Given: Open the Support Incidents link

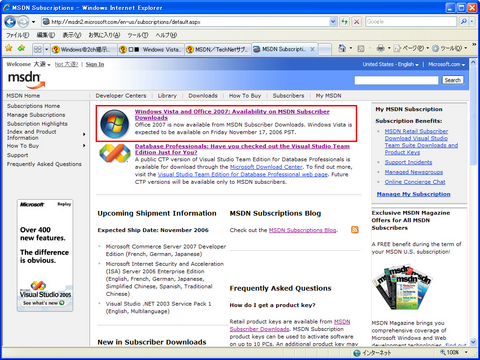Looking at the screenshot, I should click(x=408, y=162).
